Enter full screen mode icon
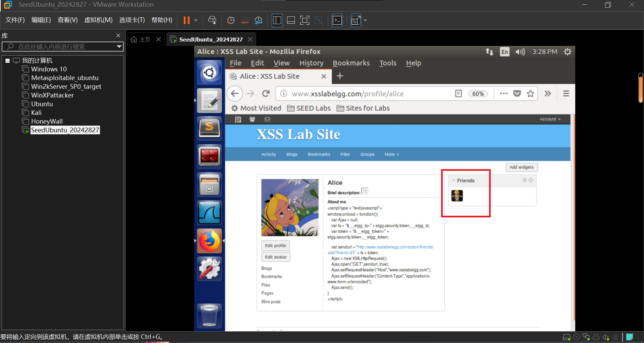This screenshot has height=343, width=644. coord(305,20)
